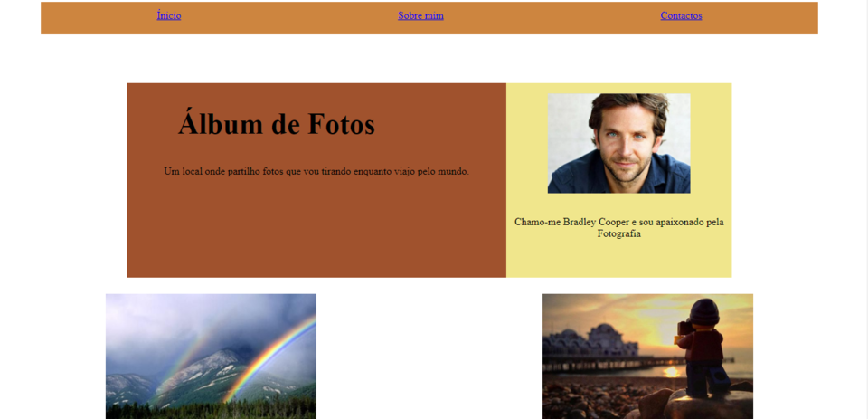Screen dimensions: 868x419
Task: Click the word Fotografia in the caption
Action: (x=618, y=233)
